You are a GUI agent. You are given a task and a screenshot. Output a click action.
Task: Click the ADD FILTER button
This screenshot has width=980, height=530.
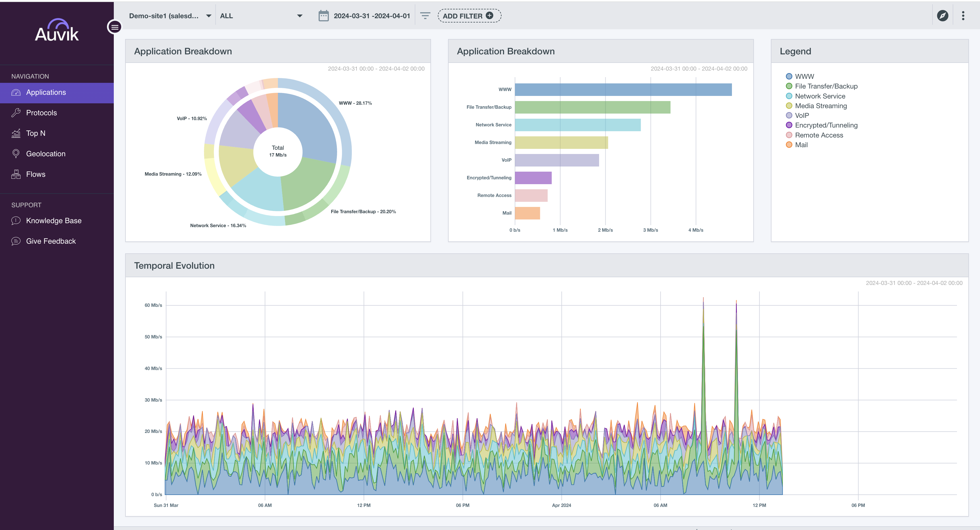pos(469,16)
